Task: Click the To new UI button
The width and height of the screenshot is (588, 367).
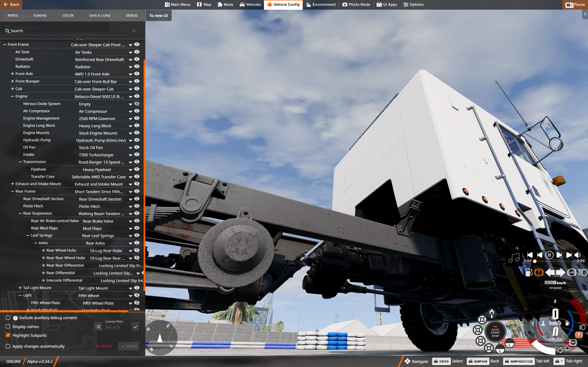Action: pos(158,16)
